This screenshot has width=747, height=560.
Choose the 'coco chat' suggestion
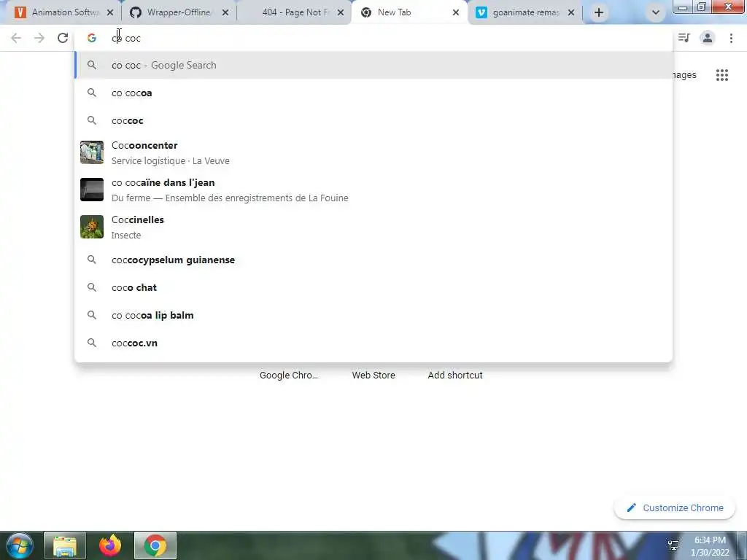point(374,287)
